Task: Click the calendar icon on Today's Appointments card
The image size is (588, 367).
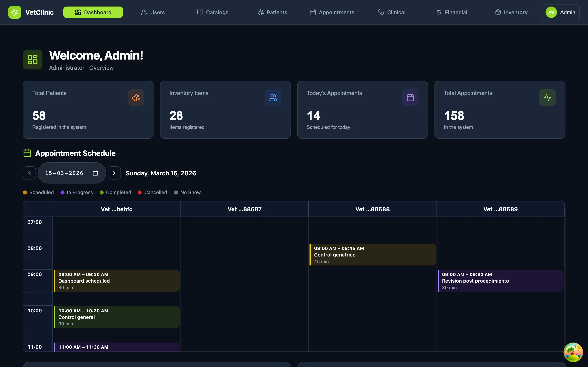Action: 410,98
